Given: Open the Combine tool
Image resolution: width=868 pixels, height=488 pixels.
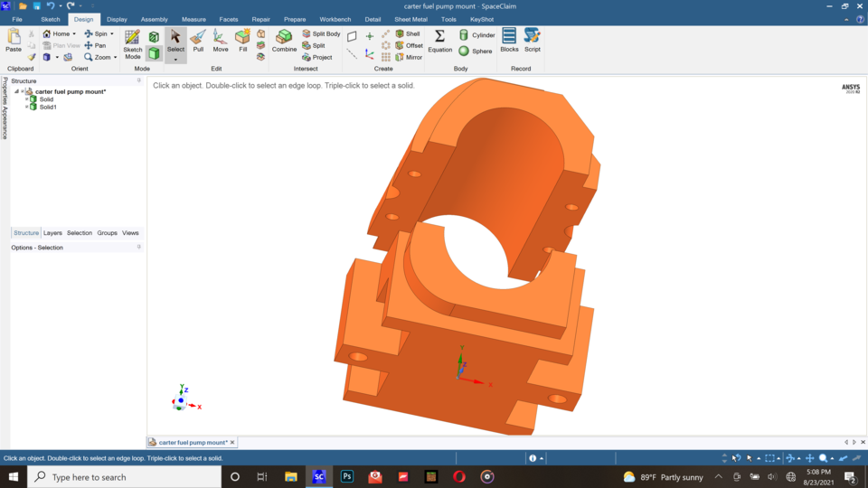Looking at the screenshot, I should click(x=284, y=41).
